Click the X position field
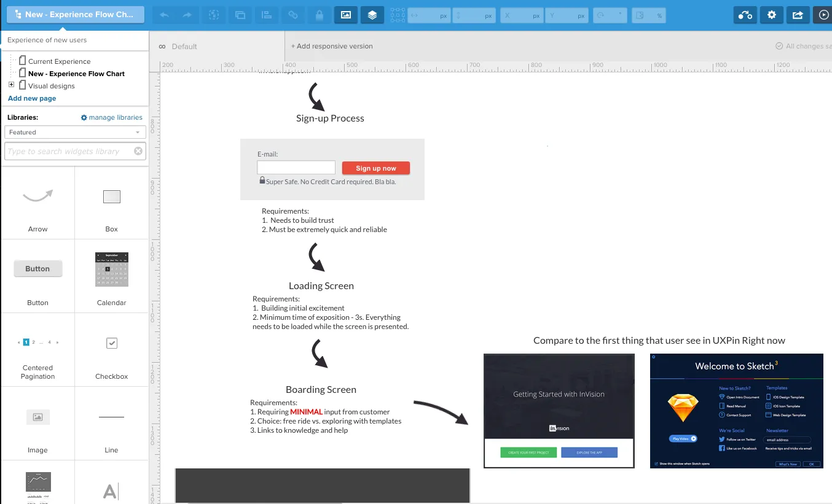832x504 pixels. pos(522,15)
